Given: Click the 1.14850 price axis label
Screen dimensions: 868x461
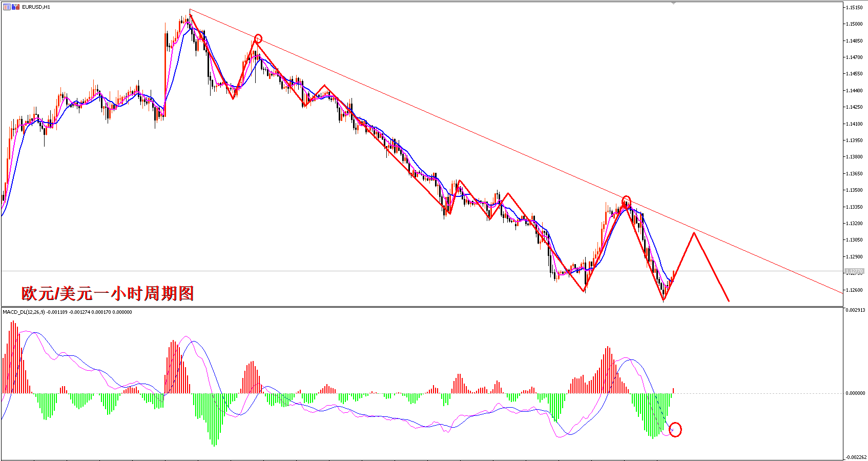Looking at the screenshot, I should pyautogui.click(x=854, y=41).
